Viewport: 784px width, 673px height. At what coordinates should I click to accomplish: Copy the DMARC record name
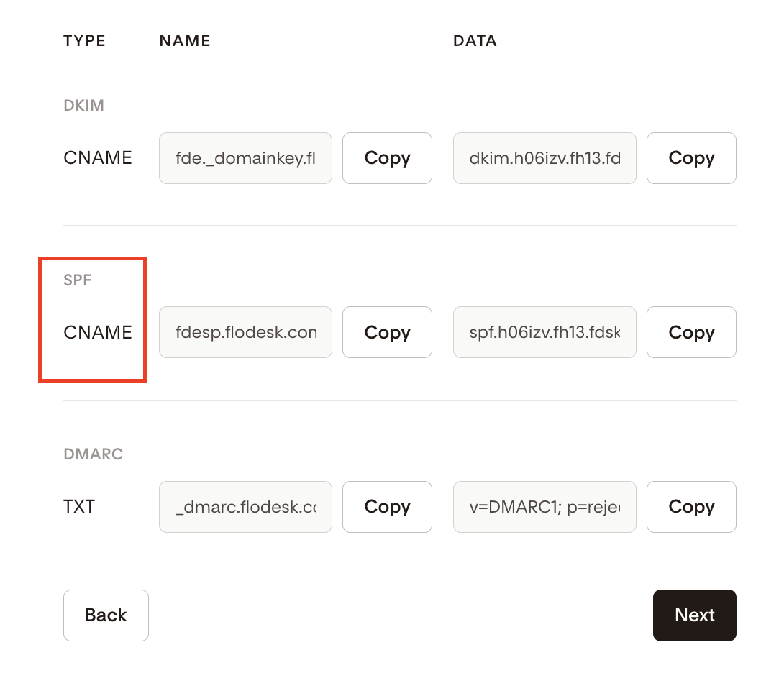[387, 507]
